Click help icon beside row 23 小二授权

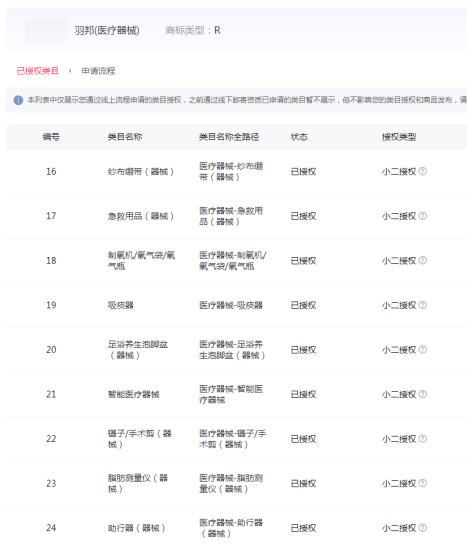[x=423, y=483]
